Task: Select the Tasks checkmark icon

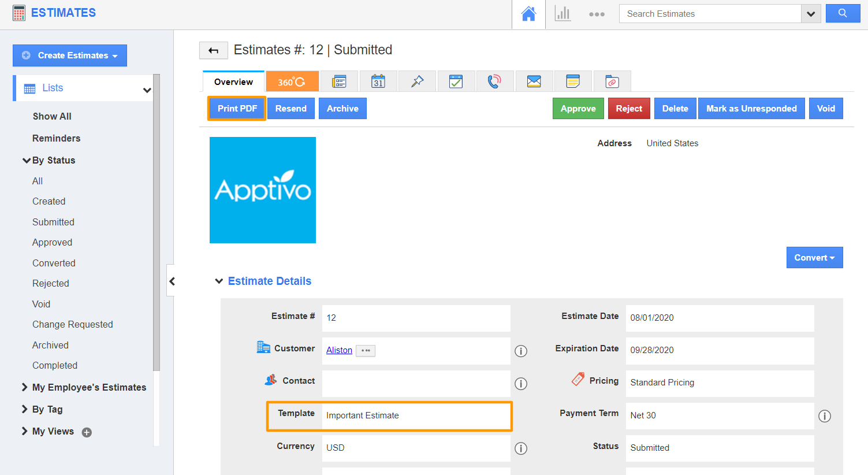Action: (x=456, y=81)
